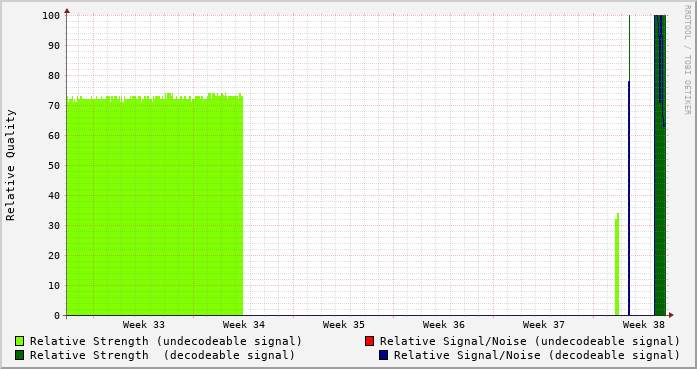This screenshot has width=697, height=369.
Task: Click the dark green decodeable strength swatch
Action: click(20, 355)
